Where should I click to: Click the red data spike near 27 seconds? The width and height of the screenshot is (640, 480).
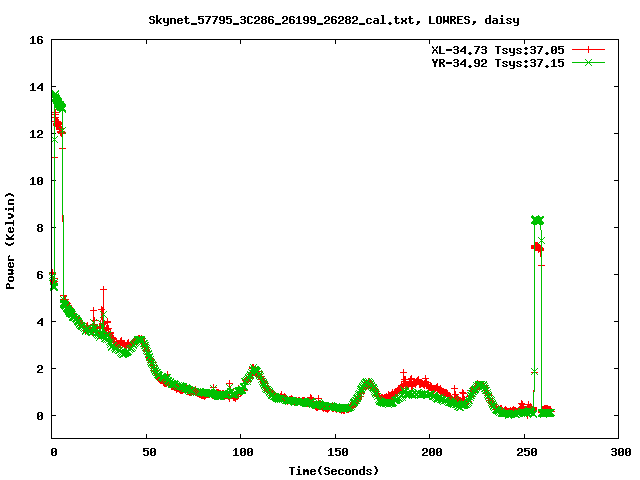[103, 290]
